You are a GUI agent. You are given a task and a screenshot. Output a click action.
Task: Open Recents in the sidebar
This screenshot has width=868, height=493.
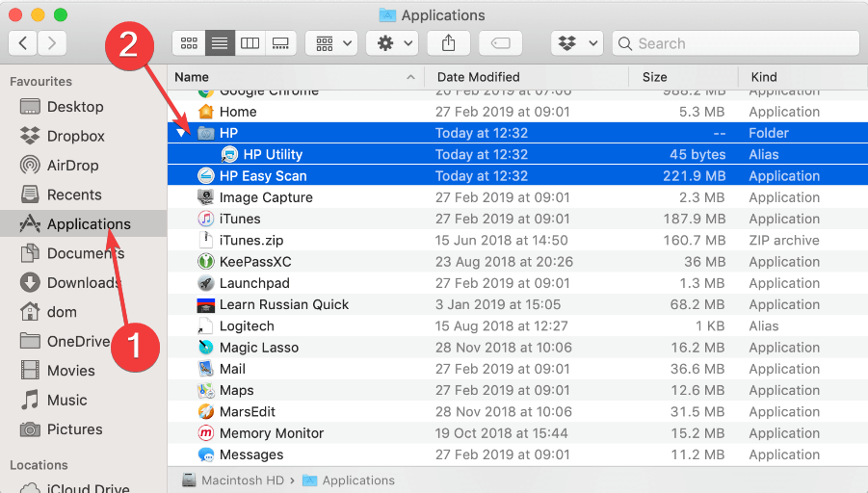point(74,195)
